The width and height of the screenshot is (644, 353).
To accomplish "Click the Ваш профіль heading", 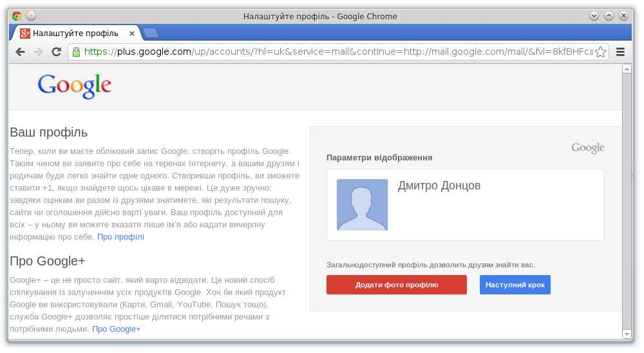I will [x=49, y=132].
